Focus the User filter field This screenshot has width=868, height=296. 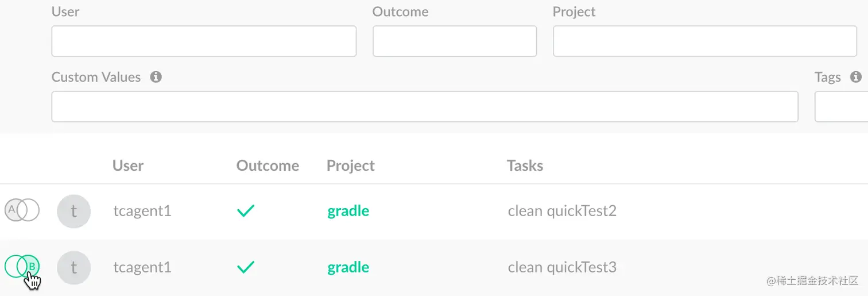click(x=204, y=41)
